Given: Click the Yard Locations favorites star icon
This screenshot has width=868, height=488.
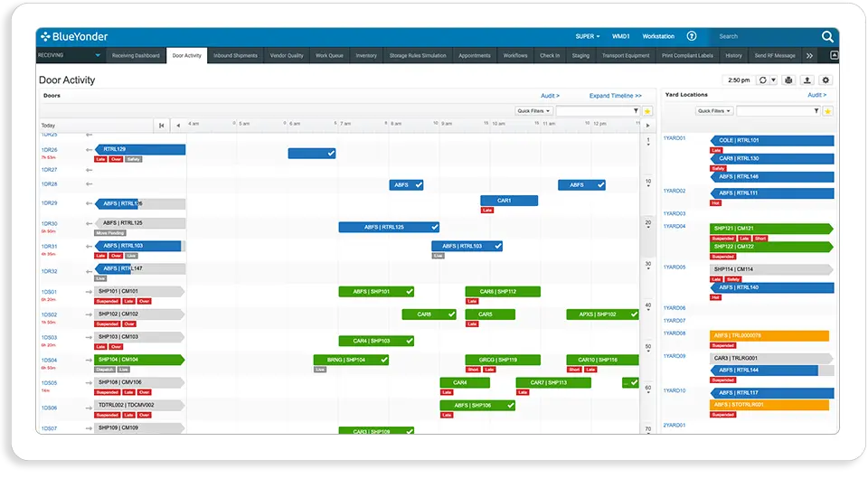Looking at the screenshot, I should point(827,111).
